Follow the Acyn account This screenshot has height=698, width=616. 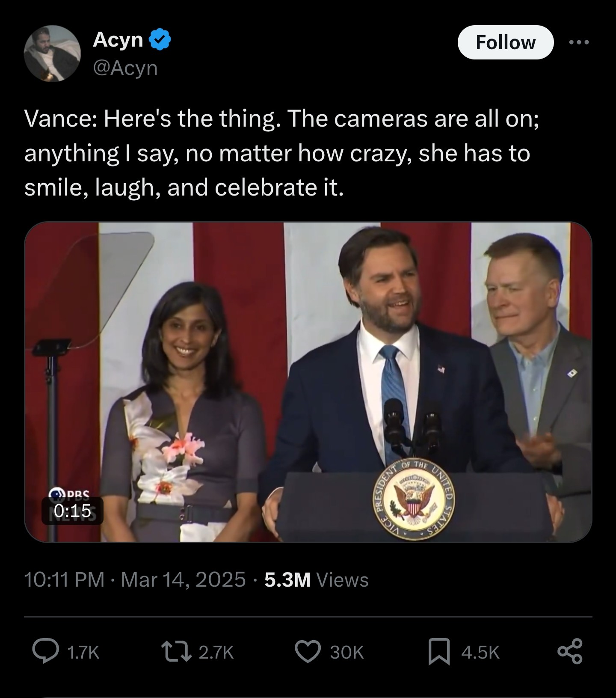pyautogui.click(x=505, y=42)
